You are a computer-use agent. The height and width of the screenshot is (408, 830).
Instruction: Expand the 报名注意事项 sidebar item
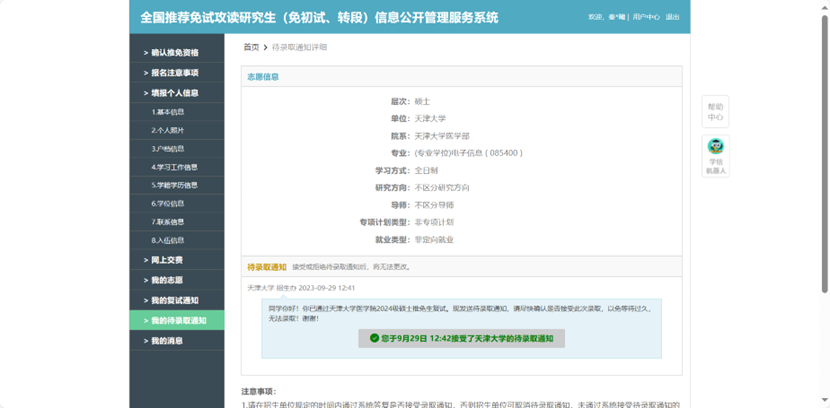coord(175,73)
